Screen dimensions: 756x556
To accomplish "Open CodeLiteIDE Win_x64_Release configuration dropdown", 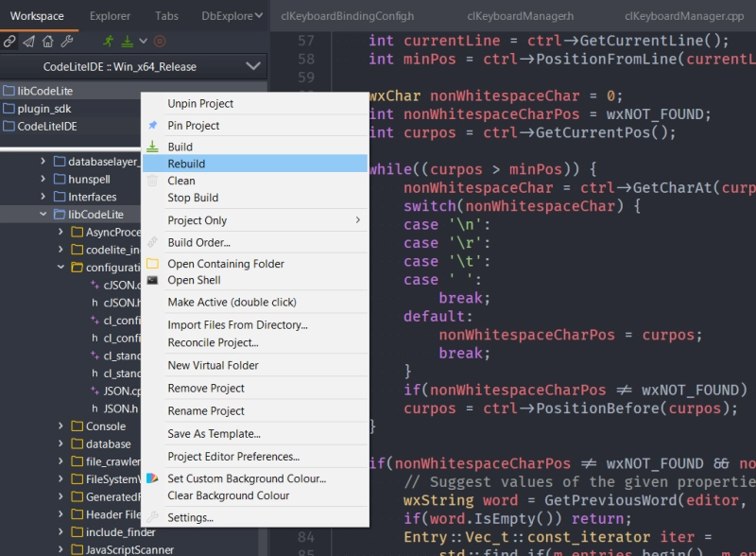I will 133,66.
